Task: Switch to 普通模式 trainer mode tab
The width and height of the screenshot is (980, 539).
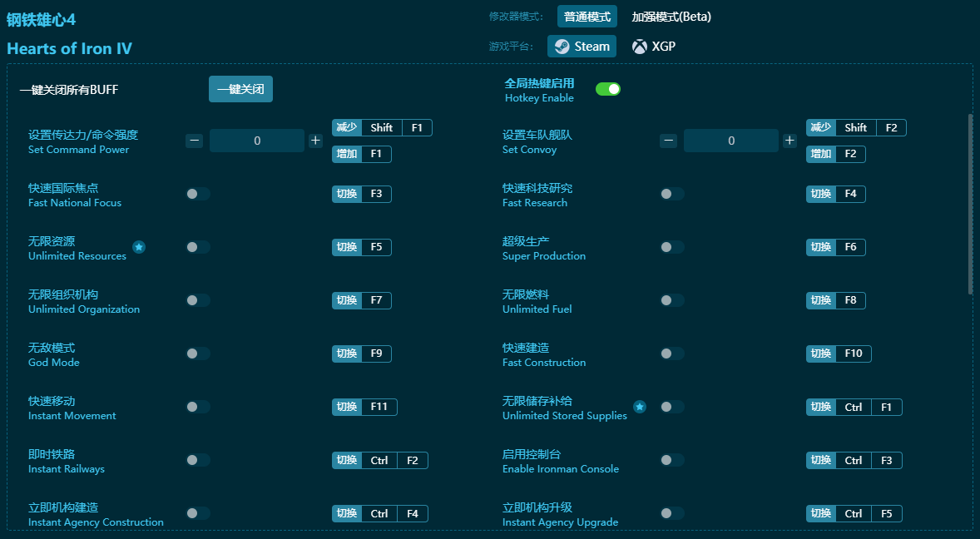Action: click(587, 17)
